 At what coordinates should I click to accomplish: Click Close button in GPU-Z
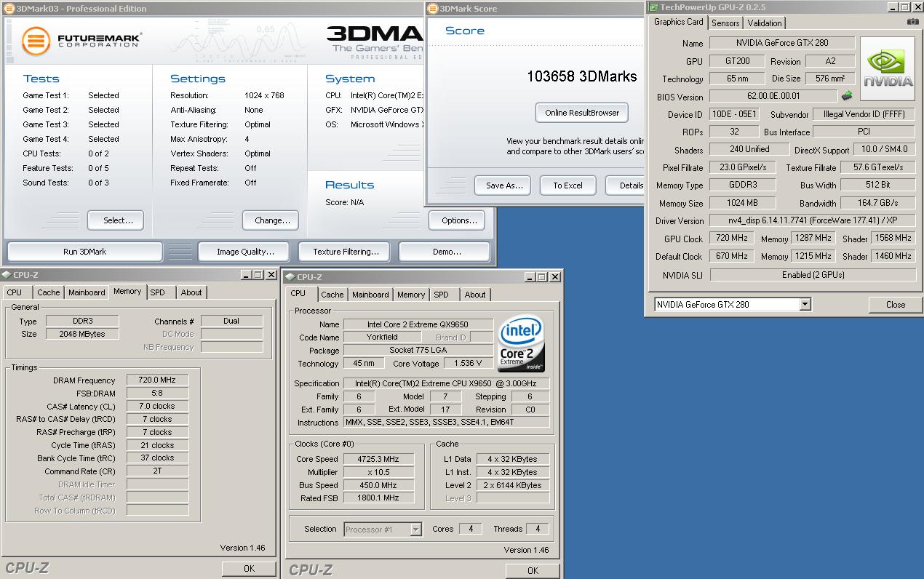click(896, 305)
